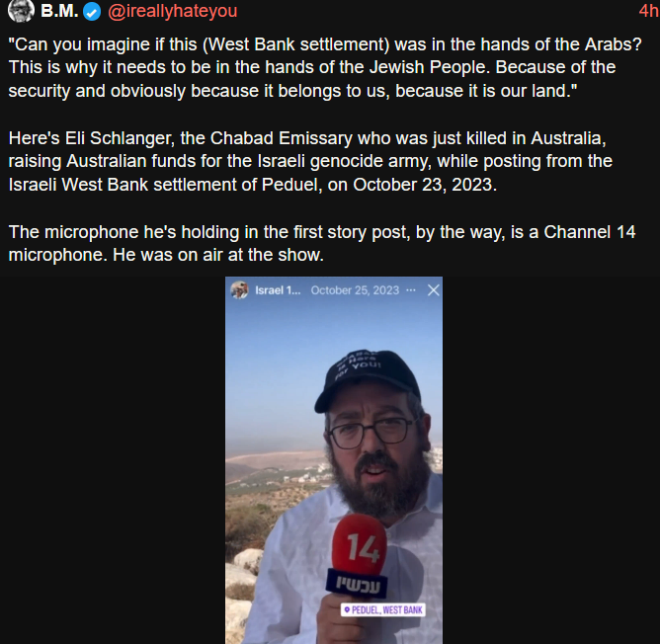Click the B.M. display name
Screen dimensions: 660x644
tap(59, 11)
